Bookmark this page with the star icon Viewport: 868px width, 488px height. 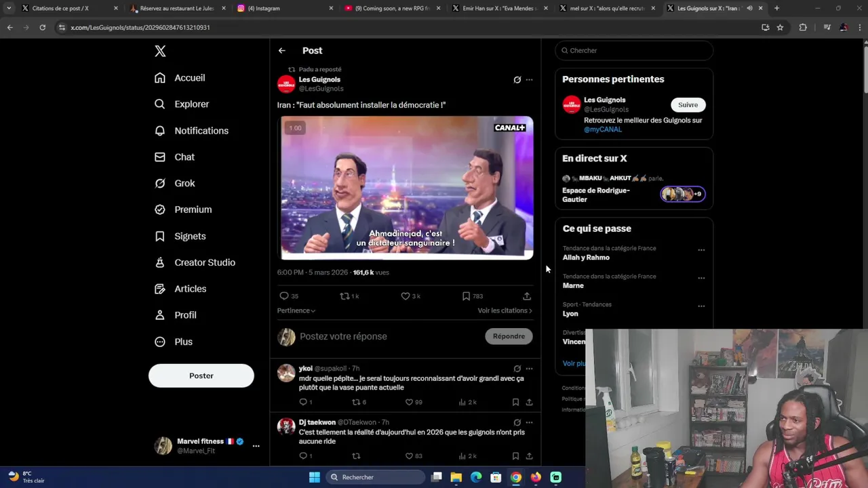coord(780,27)
